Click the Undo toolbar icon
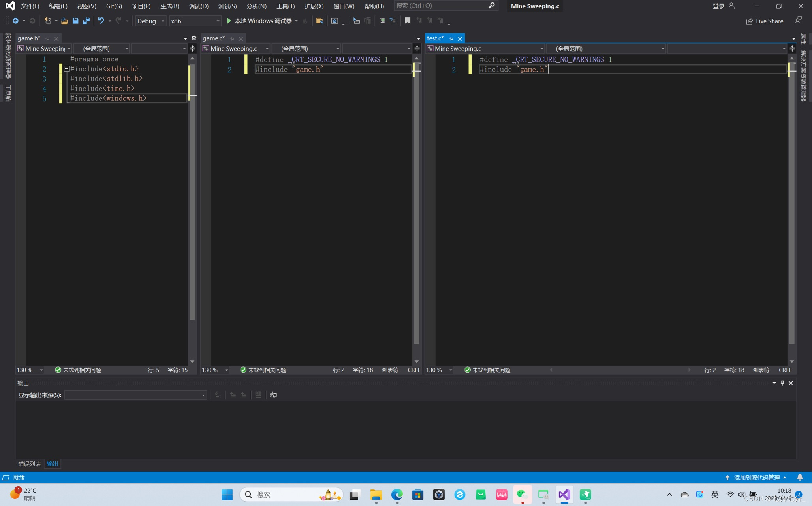812x506 pixels. [x=101, y=21]
